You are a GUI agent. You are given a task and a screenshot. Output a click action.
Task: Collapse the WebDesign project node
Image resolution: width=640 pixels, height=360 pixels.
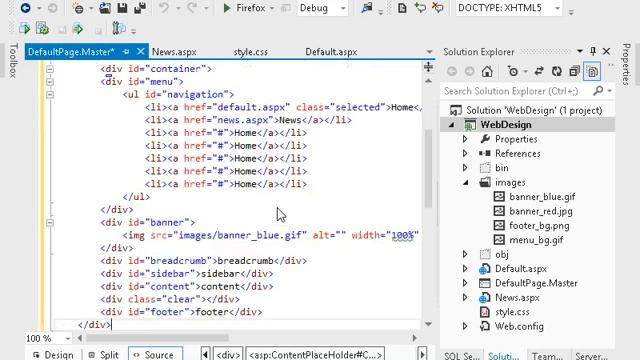(x=451, y=125)
